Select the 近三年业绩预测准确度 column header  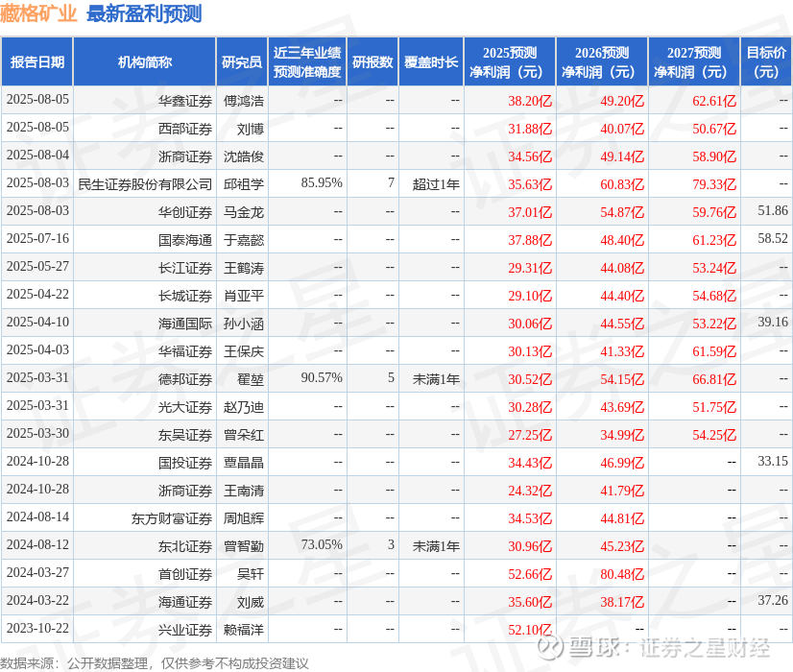pyautogui.click(x=307, y=61)
